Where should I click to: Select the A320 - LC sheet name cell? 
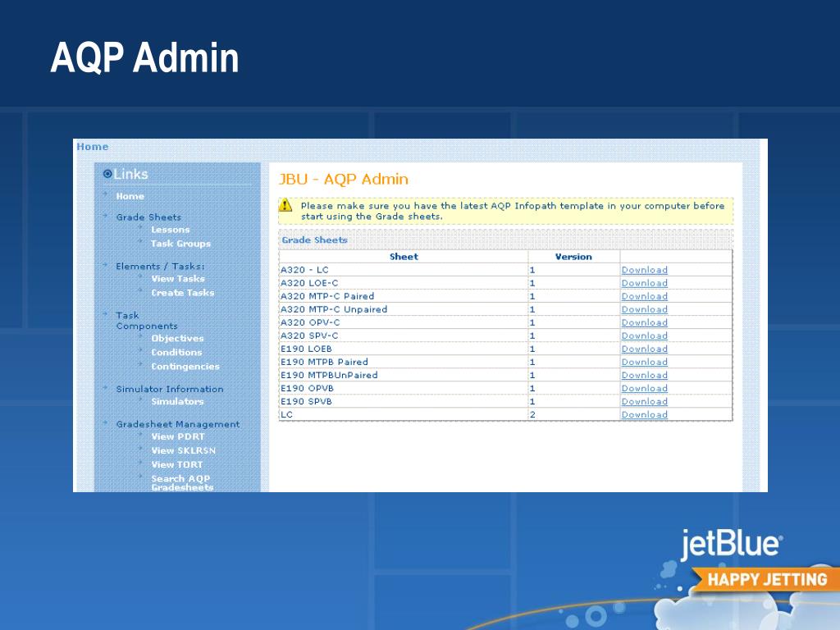click(x=404, y=270)
